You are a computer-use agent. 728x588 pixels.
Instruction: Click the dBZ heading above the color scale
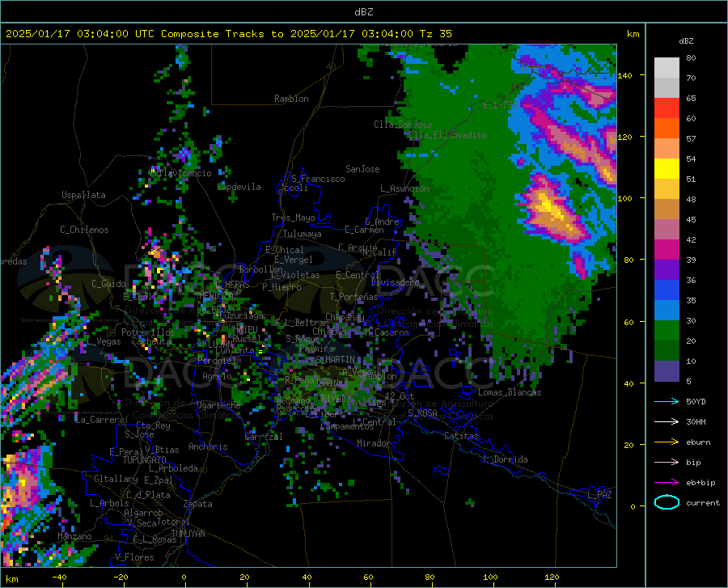686,40
